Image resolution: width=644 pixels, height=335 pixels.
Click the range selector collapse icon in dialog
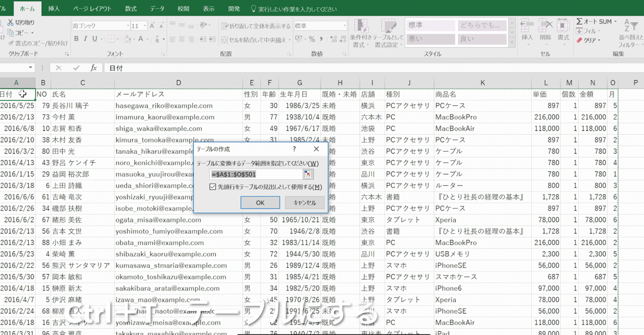pyautogui.click(x=308, y=175)
